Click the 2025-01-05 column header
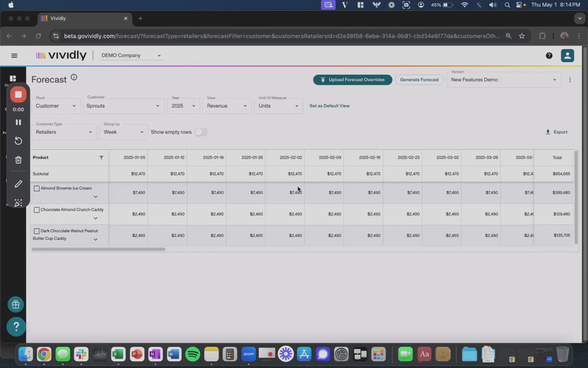Viewport: 588px width, 368px height. tap(128, 158)
